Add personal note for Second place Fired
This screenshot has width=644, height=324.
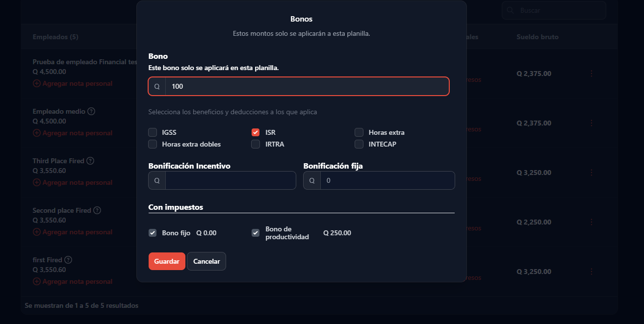(x=73, y=232)
